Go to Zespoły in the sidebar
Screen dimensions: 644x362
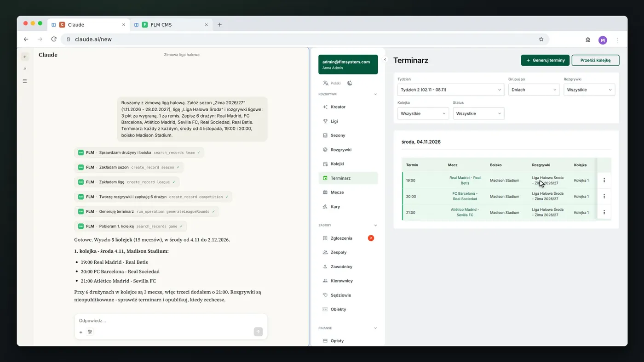tap(348, 253)
